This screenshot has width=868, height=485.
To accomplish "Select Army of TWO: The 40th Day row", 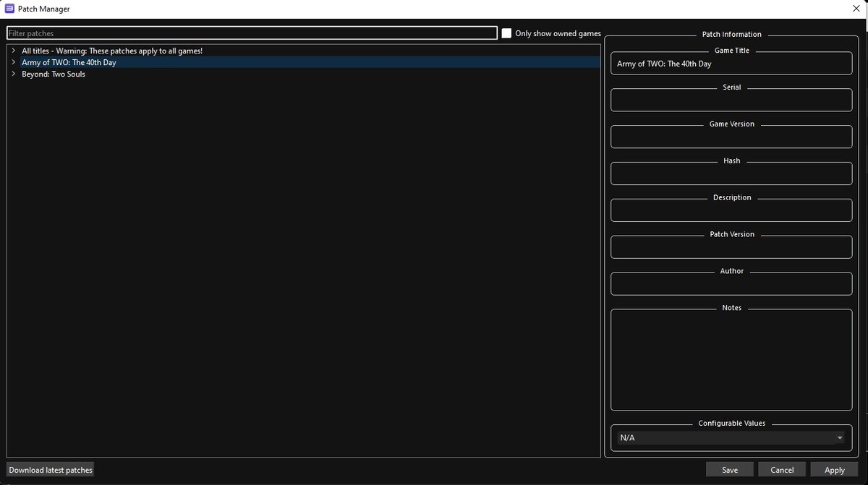I will (304, 62).
